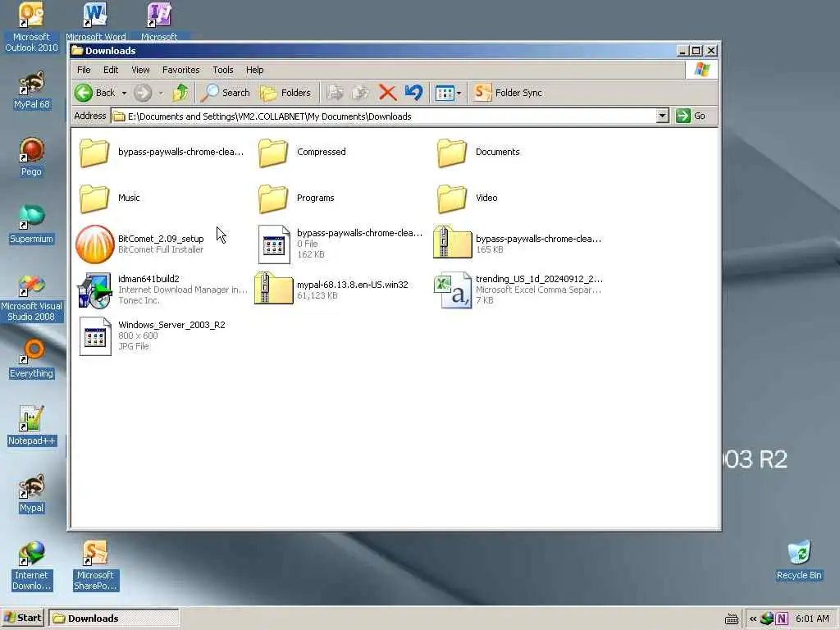Open the View menu

click(140, 70)
